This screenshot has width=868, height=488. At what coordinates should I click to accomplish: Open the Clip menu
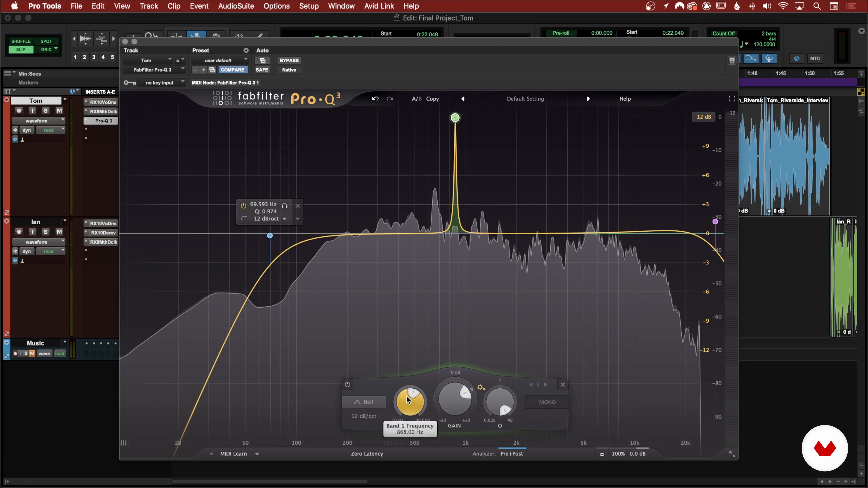[x=174, y=6]
